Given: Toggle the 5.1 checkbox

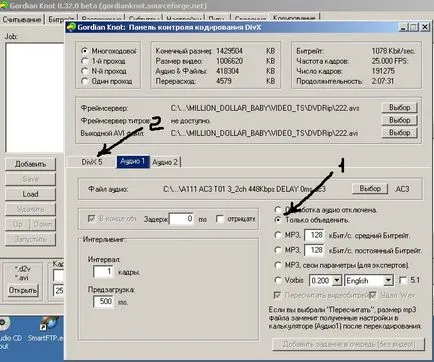Looking at the screenshot, I should [403, 280].
